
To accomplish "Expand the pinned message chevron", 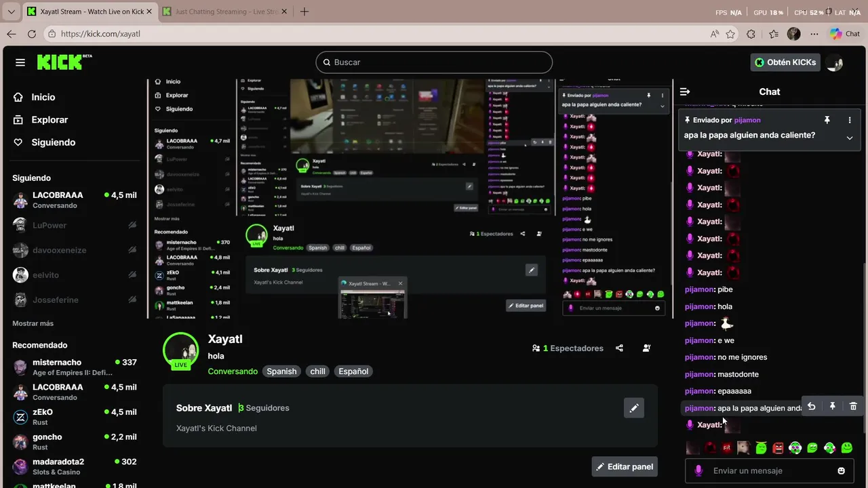I will [x=850, y=138].
